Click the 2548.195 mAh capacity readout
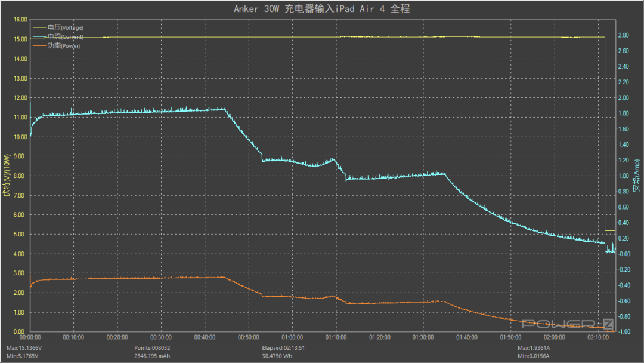644x363 pixels. tap(152, 356)
